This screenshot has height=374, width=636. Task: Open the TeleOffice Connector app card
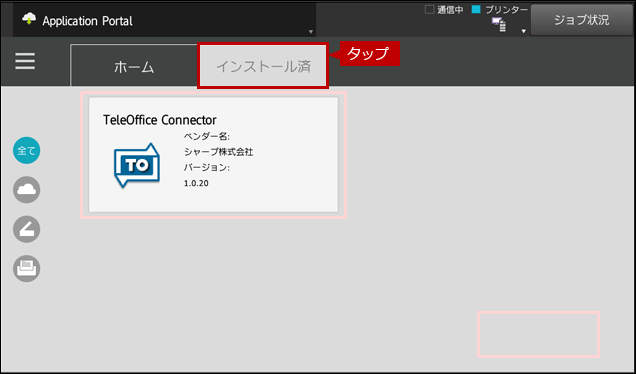click(x=213, y=155)
